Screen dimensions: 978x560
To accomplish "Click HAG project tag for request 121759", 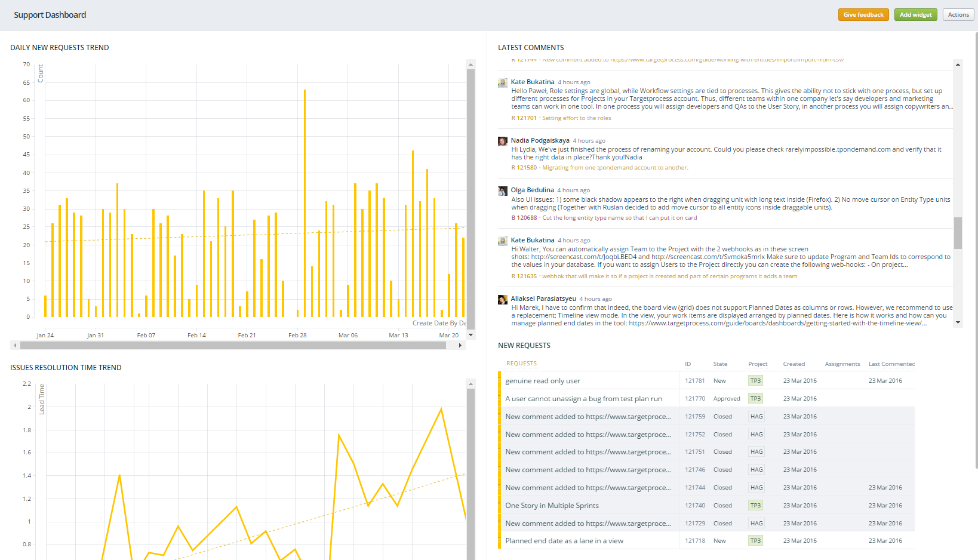I will coord(756,417).
